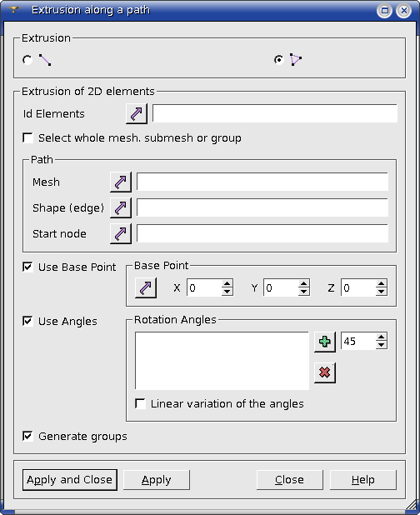Click the Id Elements text field
The image size is (420, 515).
click(x=275, y=113)
